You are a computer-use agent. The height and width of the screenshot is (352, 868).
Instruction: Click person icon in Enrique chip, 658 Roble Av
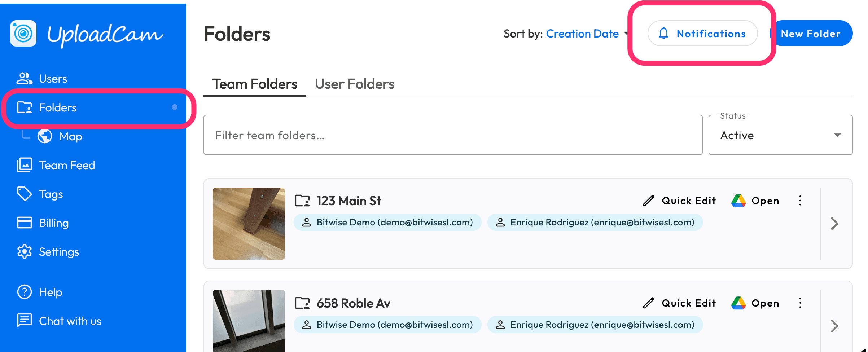click(x=500, y=325)
